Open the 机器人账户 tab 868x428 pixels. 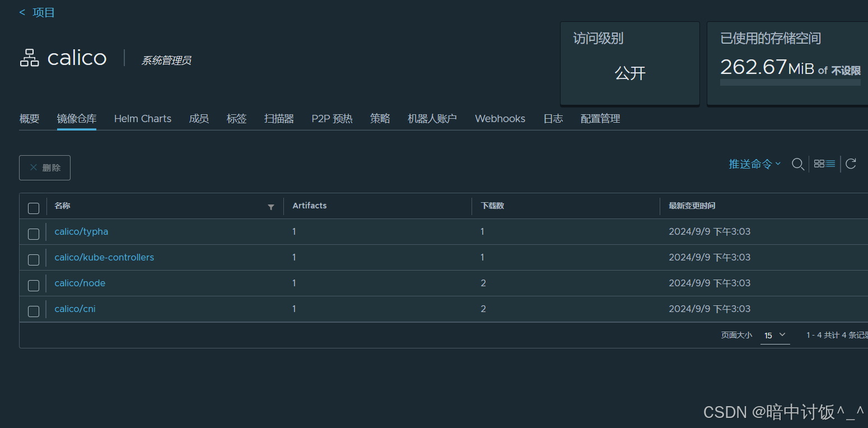(432, 119)
